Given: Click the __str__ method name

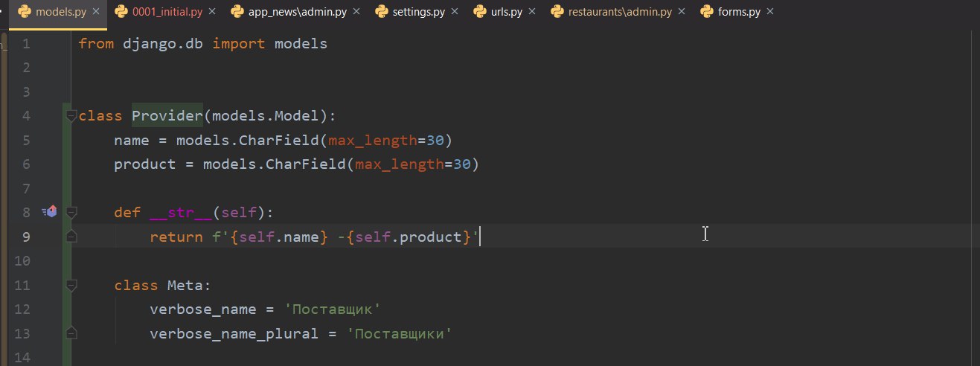Looking at the screenshot, I should pos(181,213).
